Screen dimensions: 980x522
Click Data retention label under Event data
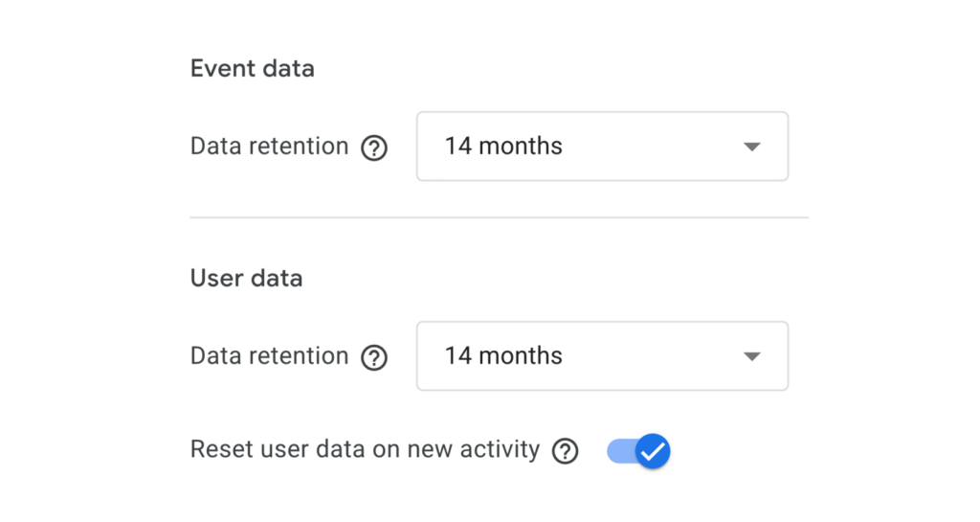pos(269,147)
